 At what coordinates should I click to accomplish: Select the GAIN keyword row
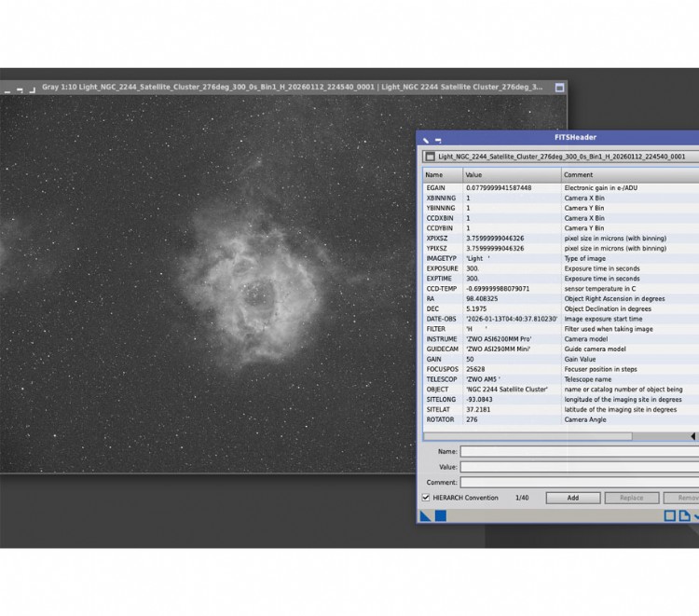click(x=561, y=360)
